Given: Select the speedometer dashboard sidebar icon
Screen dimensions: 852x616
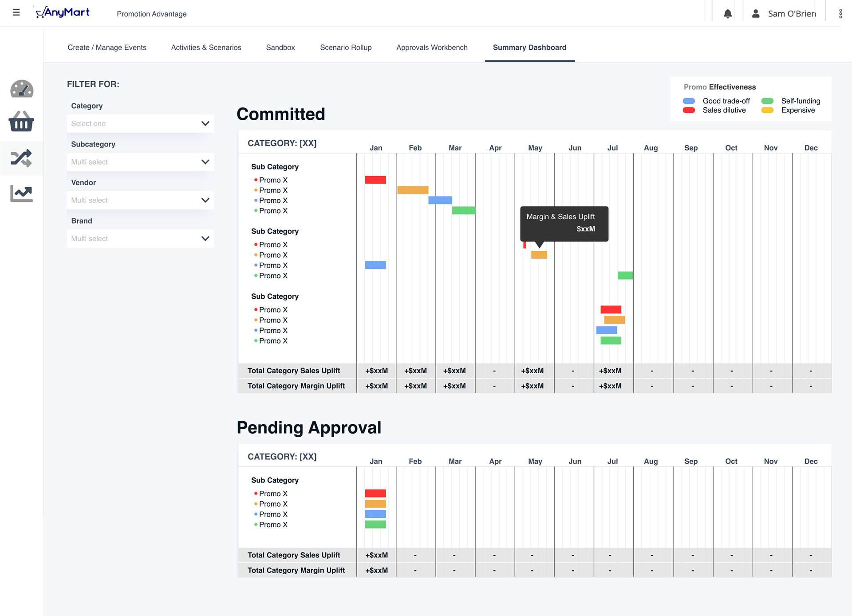Looking at the screenshot, I should tap(22, 89).
